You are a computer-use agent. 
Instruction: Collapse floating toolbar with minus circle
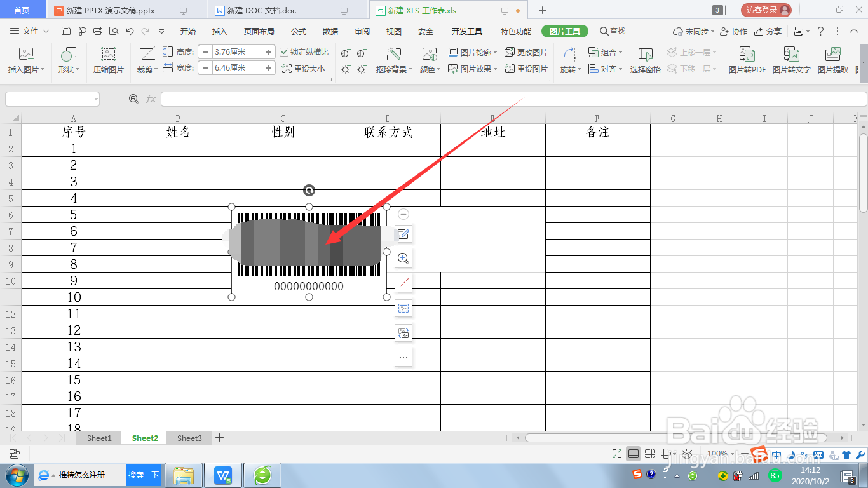[403, 214]
